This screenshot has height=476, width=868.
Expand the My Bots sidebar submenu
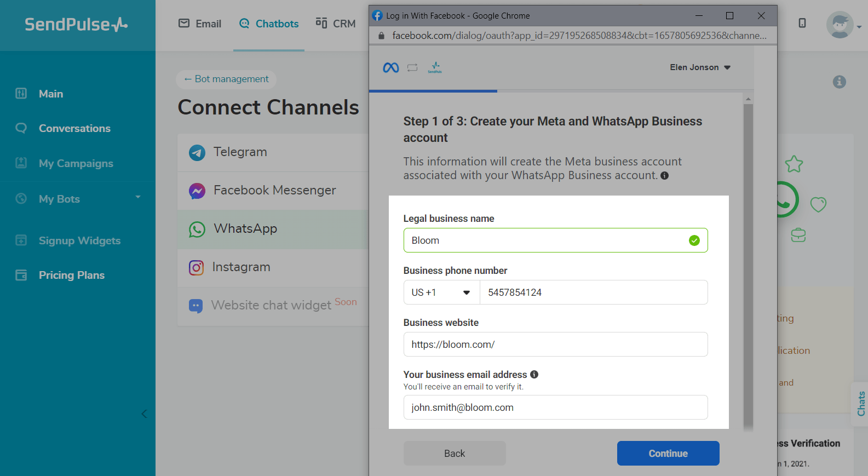[x=138, y=197]
